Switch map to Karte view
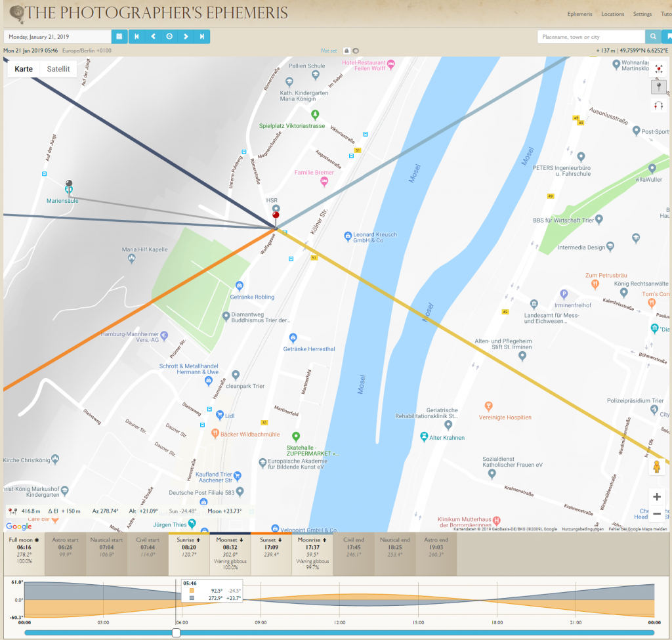The width and height of the screenshot is (672, 640). pos(24,69)
